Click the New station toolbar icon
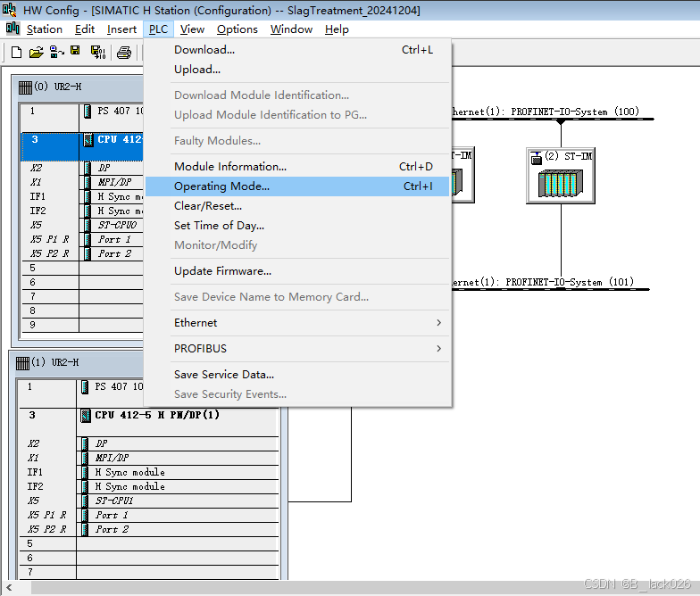Viewport: 700px width, 596px height. pyautogui.click(x=16, y=52)
